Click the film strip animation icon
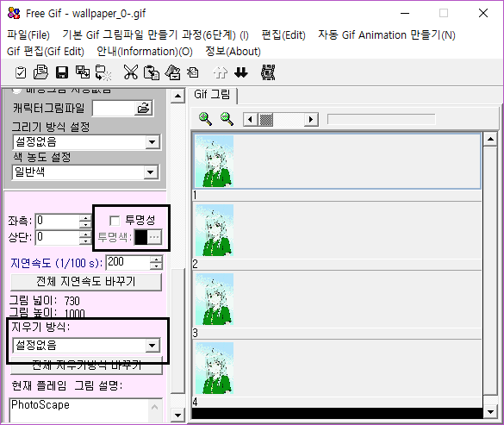This screenshot has width=504, height=425. (x=268, y=72)
